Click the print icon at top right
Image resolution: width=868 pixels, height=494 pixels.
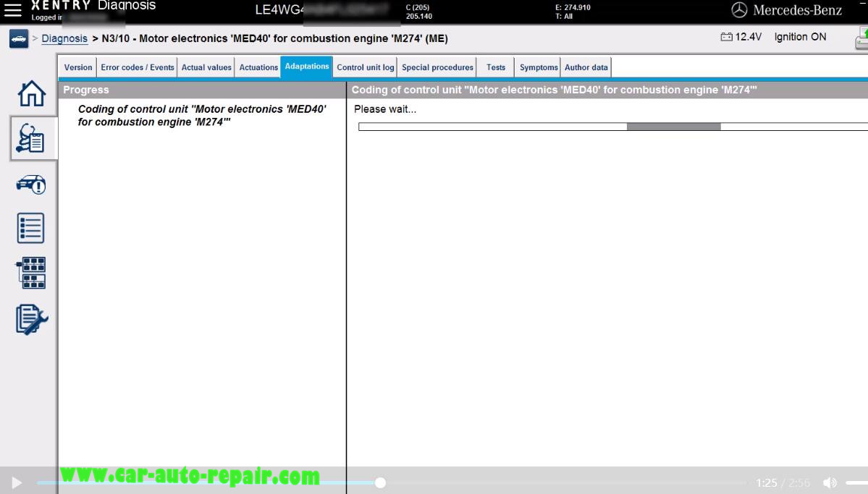pyautogui.click(x=861, y=39)
